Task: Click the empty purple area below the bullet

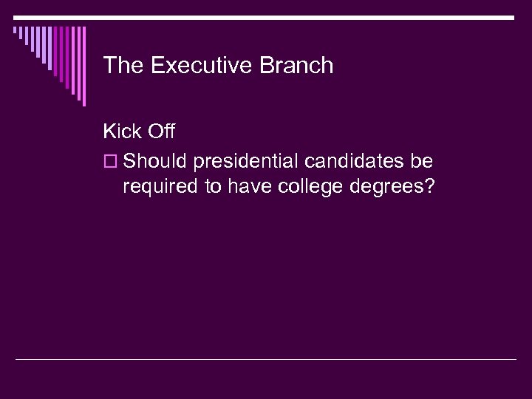Action: click(x=296, y=281)
